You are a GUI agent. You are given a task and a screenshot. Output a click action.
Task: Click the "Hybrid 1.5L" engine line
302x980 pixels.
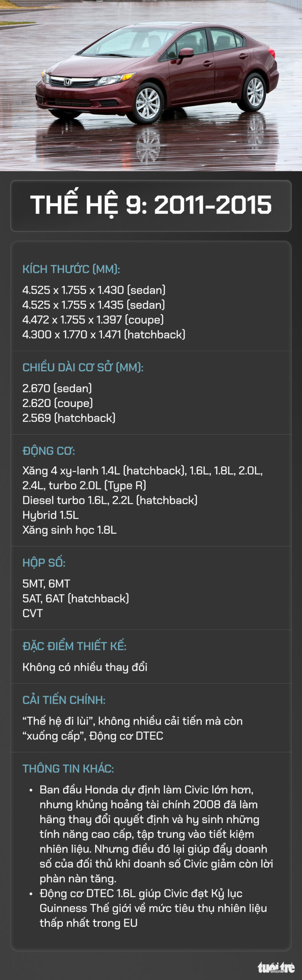click(x=50, y=515)
